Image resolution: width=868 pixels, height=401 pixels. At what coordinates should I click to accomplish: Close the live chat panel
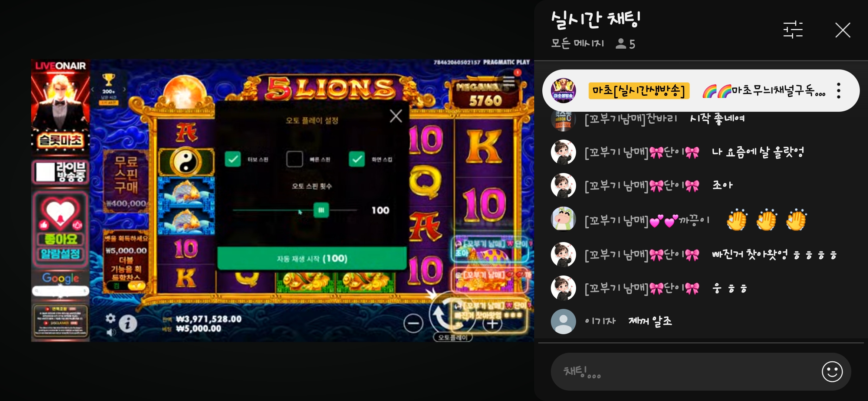click(842, 30)
